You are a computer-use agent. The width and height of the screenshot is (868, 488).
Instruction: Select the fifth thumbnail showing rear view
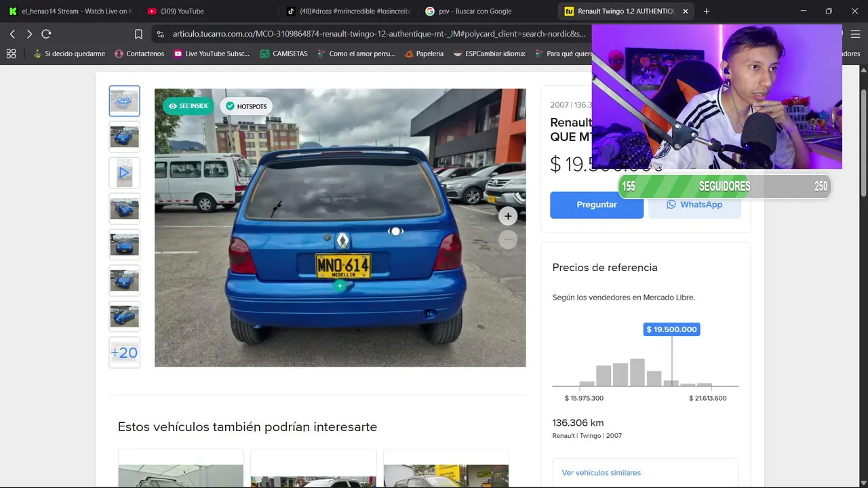click(x=124, y=245)
